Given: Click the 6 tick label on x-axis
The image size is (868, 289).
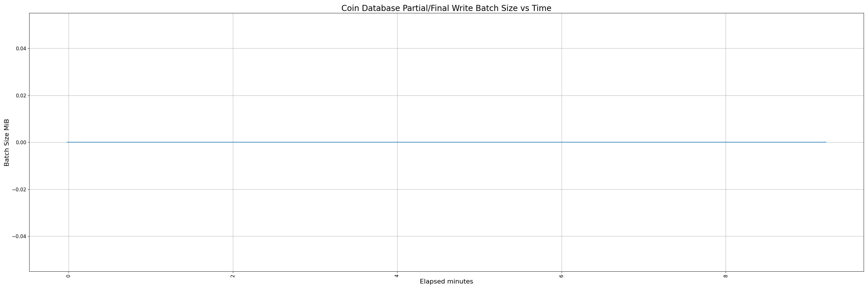Looking at the screenshot, I should (x=561, y=276).
